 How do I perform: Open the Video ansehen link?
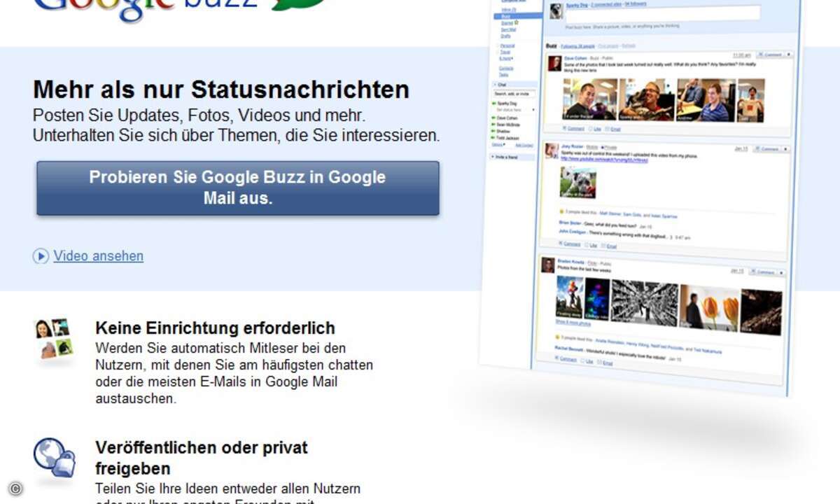click(x=99, y=256)
